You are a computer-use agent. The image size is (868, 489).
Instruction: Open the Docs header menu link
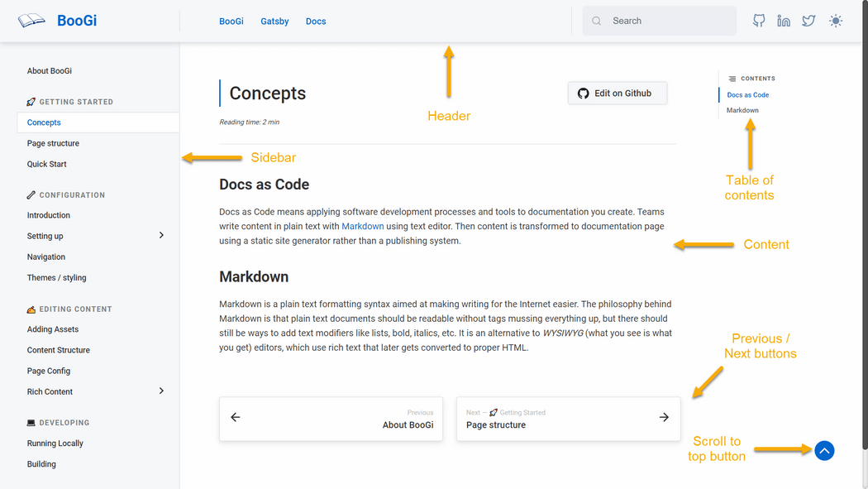click(x=316, y=21)
